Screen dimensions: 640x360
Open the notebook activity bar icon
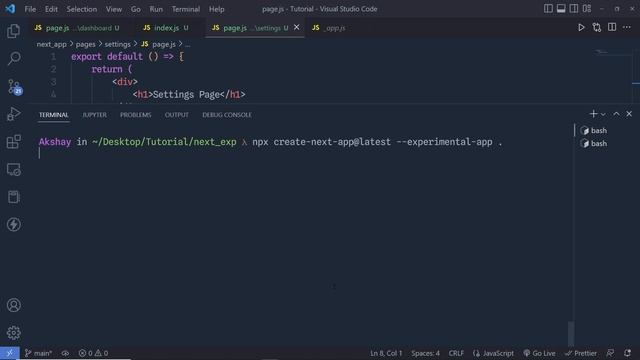13,197
